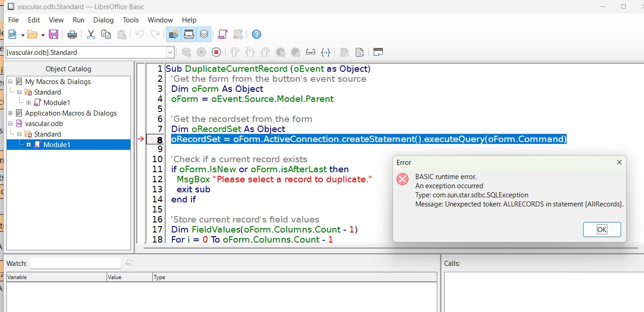644x312 pixels.
Task: Open LibreOffice Help via the question mark icon
Action: click(x=257, y=34)
